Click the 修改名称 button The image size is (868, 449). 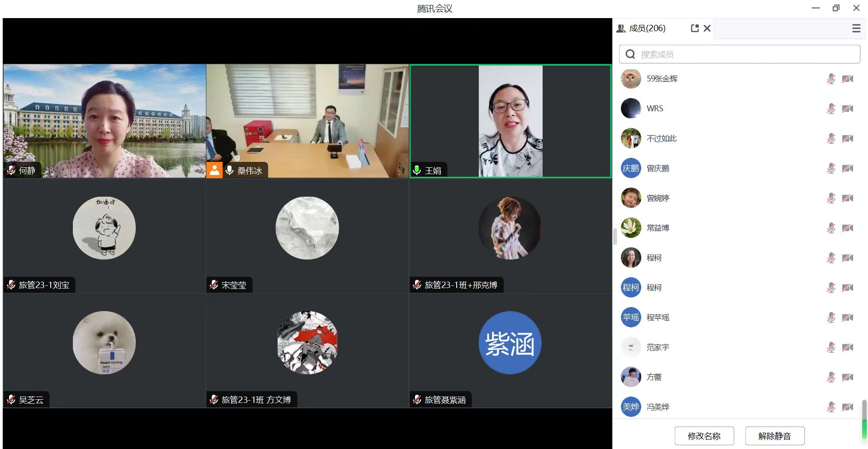(704, 436)
